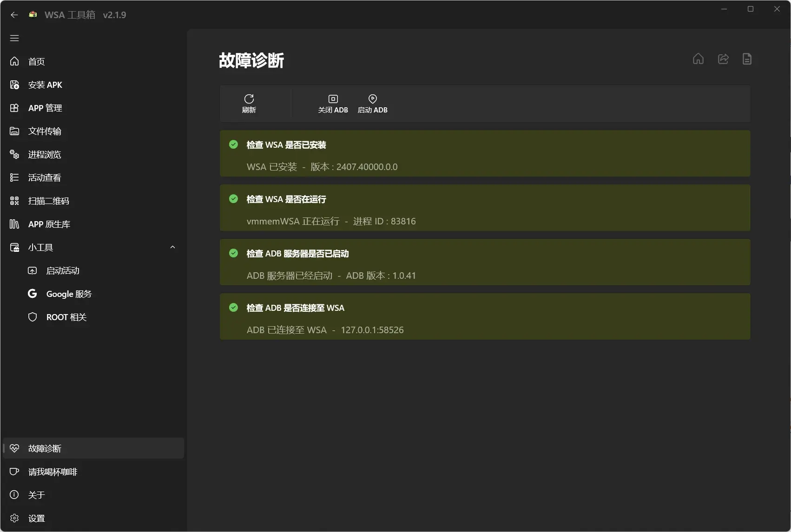
Task: Click the 小工具 toolbox icon
Action: point(14,247)
